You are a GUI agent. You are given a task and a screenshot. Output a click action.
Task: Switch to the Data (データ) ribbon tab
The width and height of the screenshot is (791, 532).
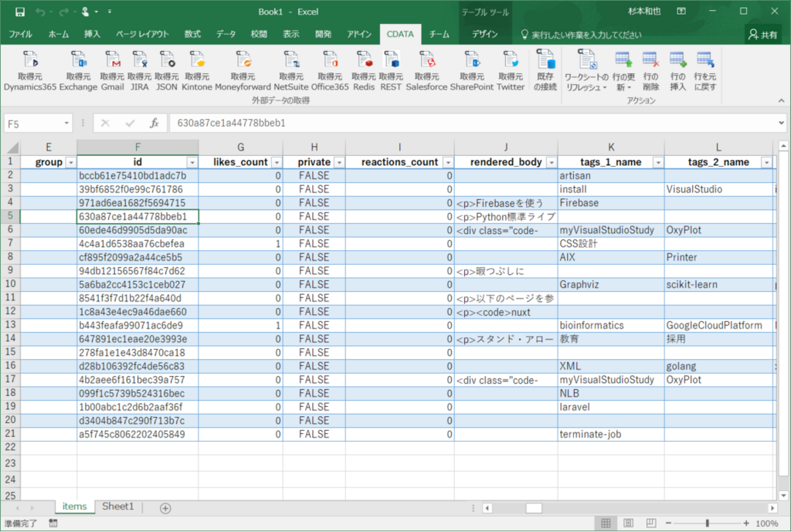click(226, 34)
